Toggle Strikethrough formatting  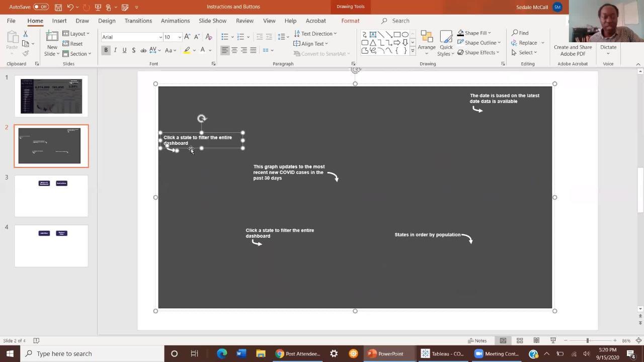[x=143, y=50]
